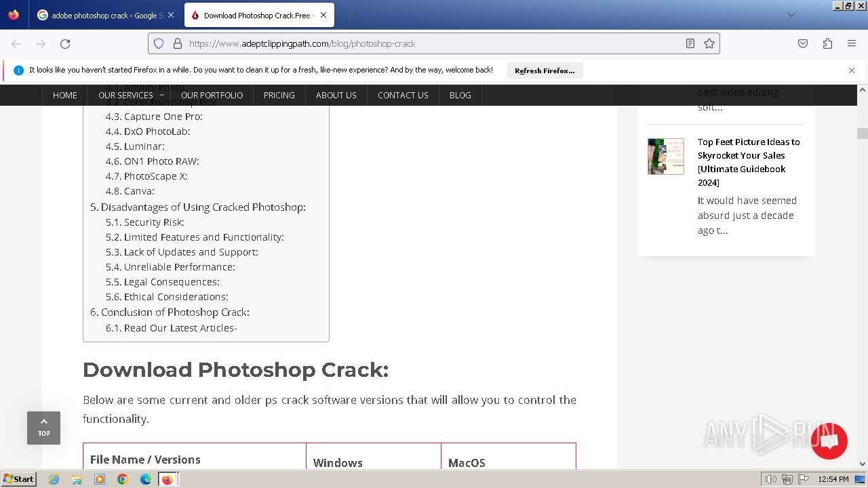Click the browser back arrow
The image size is (868, 488).
click(x=16, y=43)
